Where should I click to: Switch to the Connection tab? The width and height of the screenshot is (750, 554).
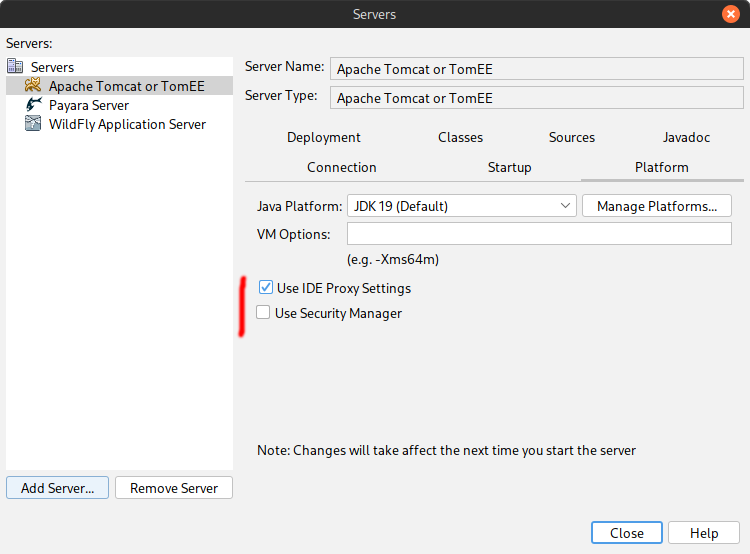tap(342, 167)
